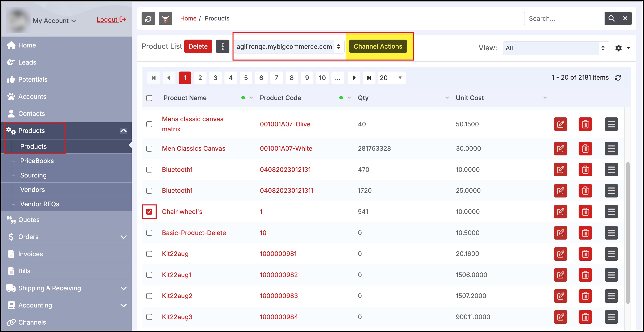
Task: Edit the Bluetooth1 product with code 040820230121311
Action: [x=560, y=191]
